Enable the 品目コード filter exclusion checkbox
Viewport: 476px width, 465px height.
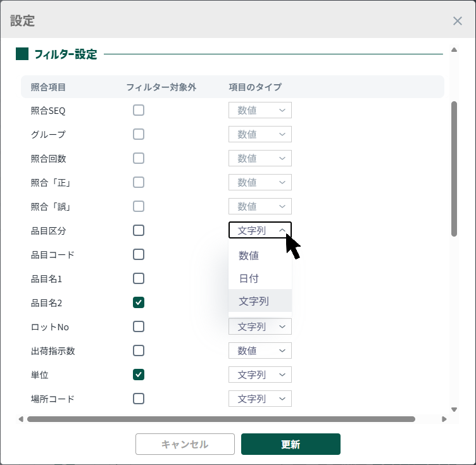pos(139,254)
